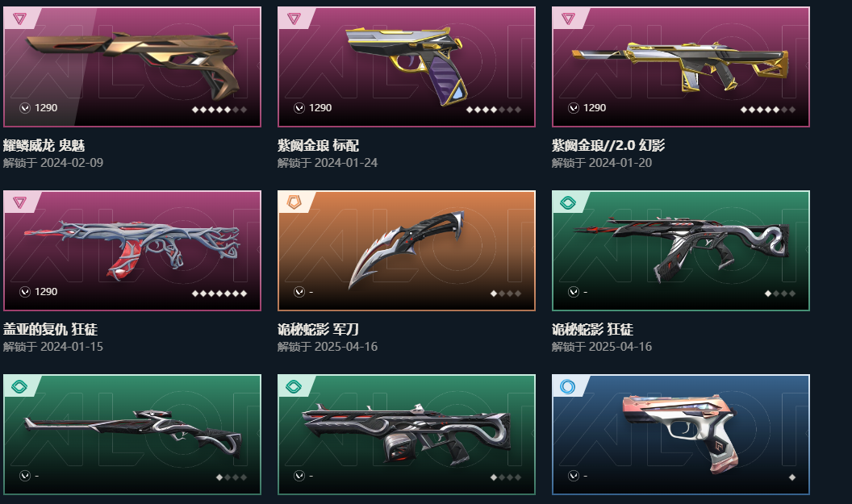Click upgrade level diamonds on 紫阙金琅//2.0 幻影 card
This screenshot has height=504, width=852.
point(768,110)
